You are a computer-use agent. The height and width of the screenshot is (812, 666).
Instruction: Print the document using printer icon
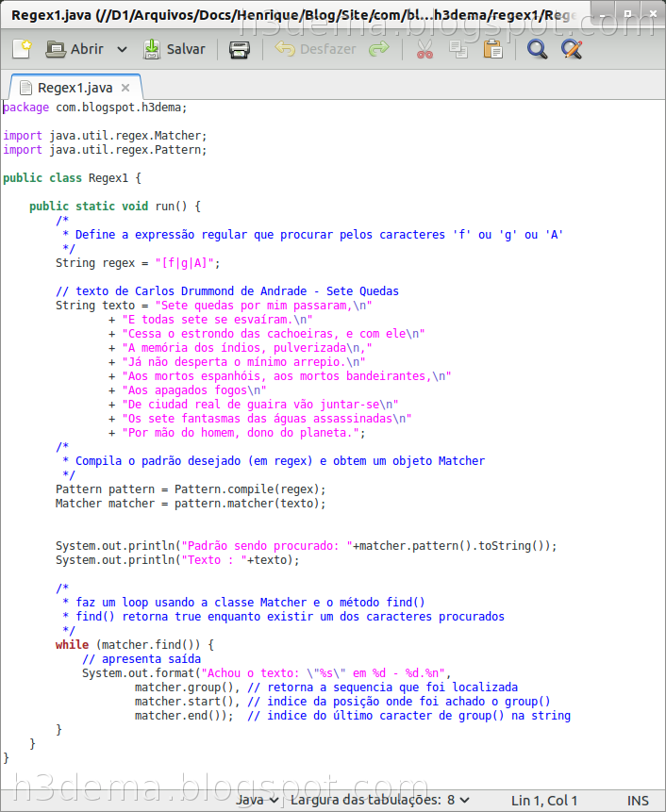tap(240, 50)
